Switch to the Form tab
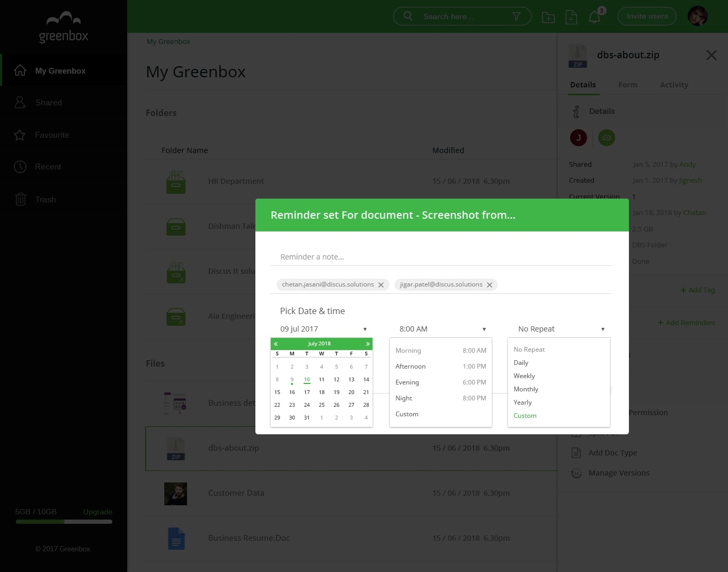 pyautogui.click(x=628, y=85)
